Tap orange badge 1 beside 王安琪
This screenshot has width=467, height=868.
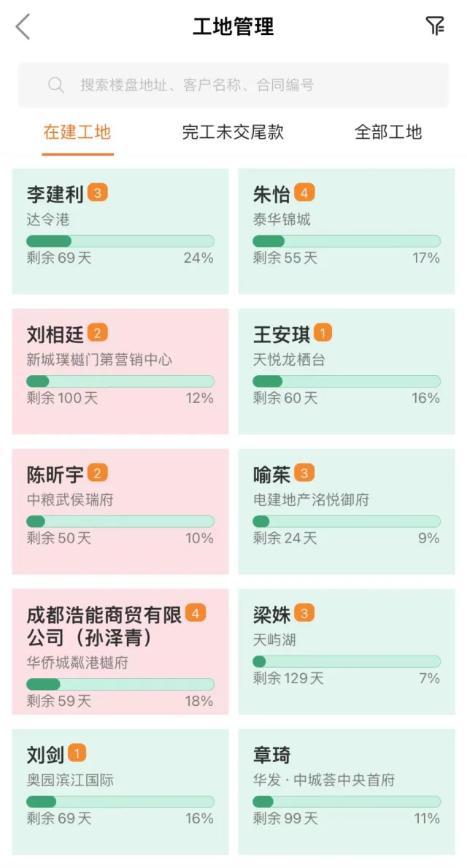[323, 333]
